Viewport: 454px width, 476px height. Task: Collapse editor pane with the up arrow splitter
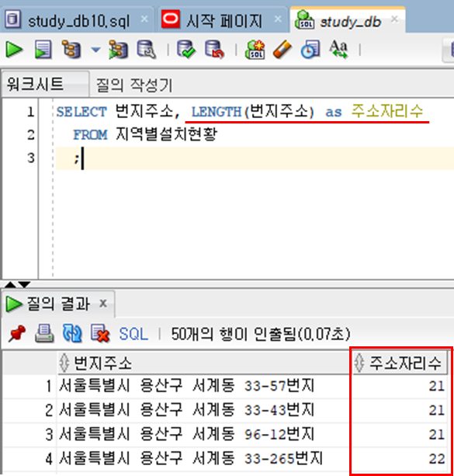[10, 284]
